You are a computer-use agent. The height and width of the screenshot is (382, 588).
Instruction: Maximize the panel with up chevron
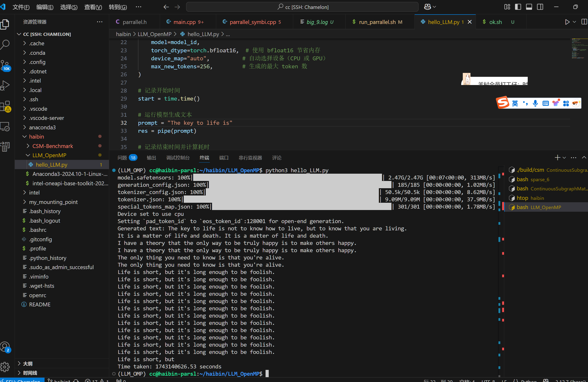[x=584, y=157]
